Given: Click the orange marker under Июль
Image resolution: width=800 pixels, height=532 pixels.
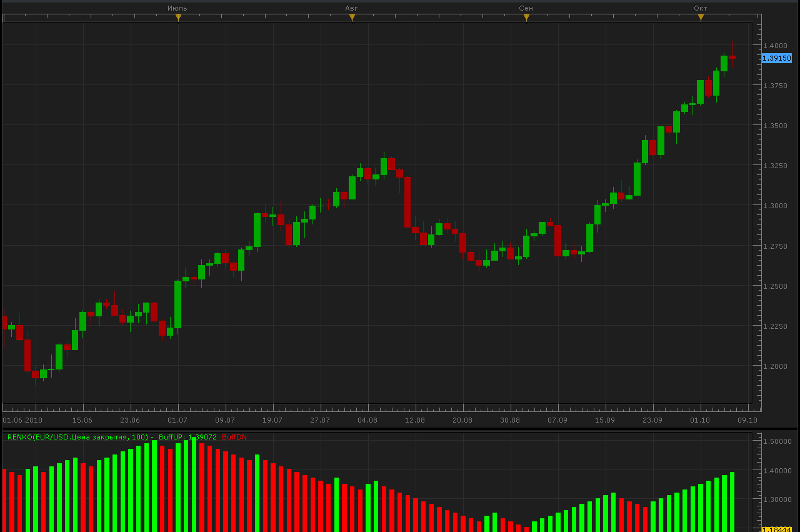Looking at the screenshot, I should [178, 18].
